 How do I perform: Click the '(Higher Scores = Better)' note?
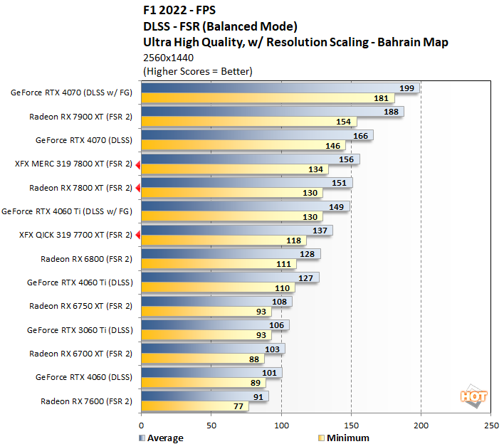pyautogui.click(x=198, y=71)
